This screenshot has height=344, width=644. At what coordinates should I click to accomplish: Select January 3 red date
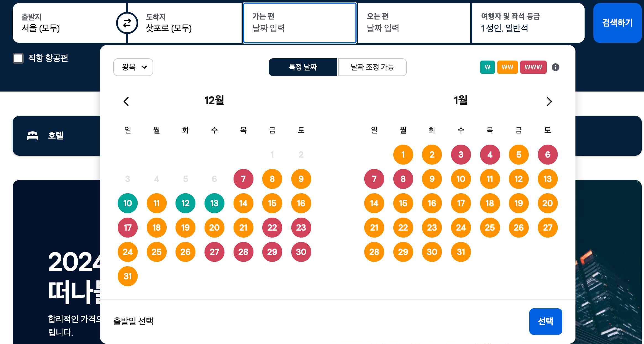(461, 155)
